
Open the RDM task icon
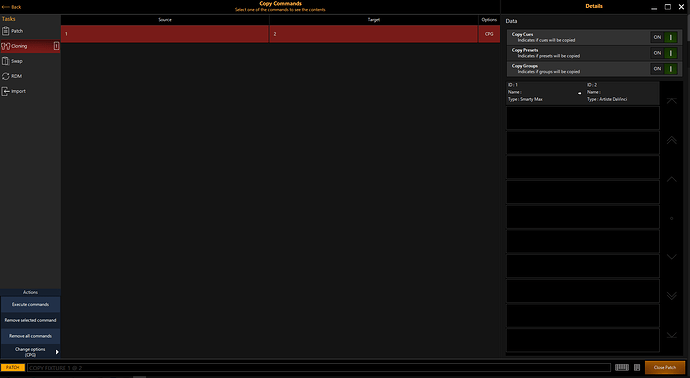pyautogui.click(x=6, y=76)
